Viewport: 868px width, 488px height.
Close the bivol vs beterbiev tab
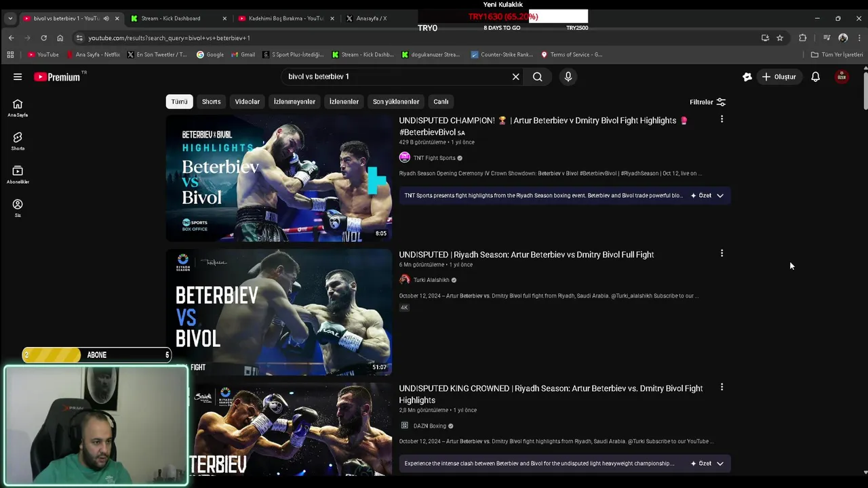coord(117,18)
